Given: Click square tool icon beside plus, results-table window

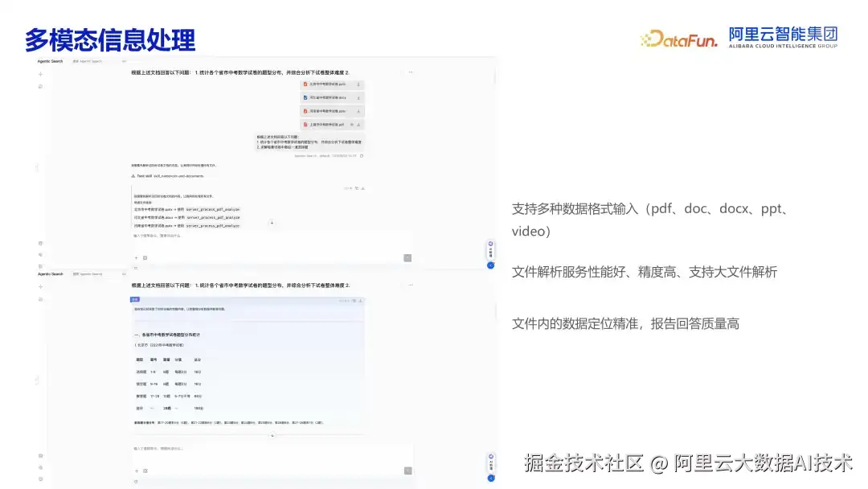Looking at the screenshot, I should click(145, 471).
